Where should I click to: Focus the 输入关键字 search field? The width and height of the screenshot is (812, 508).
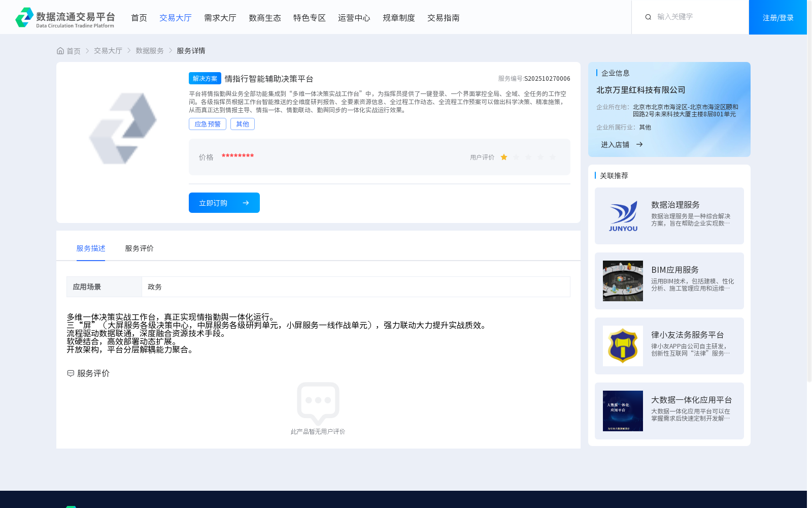(x=698, y=17)
